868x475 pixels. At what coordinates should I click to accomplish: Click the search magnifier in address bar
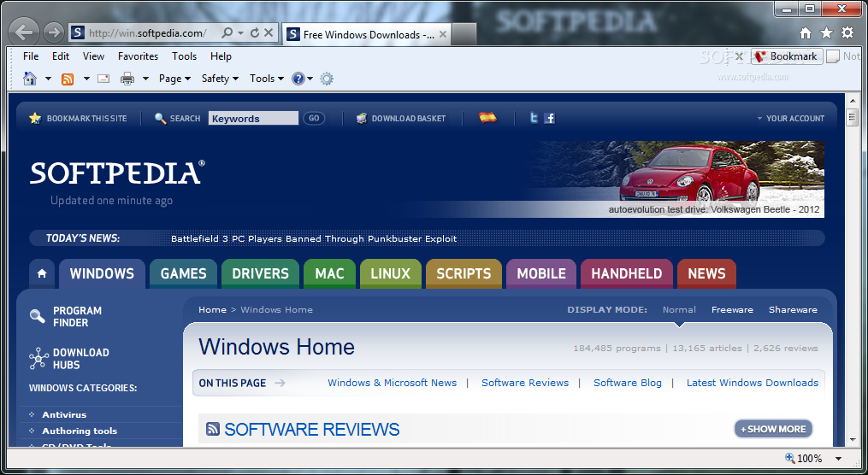click(227, 32)
